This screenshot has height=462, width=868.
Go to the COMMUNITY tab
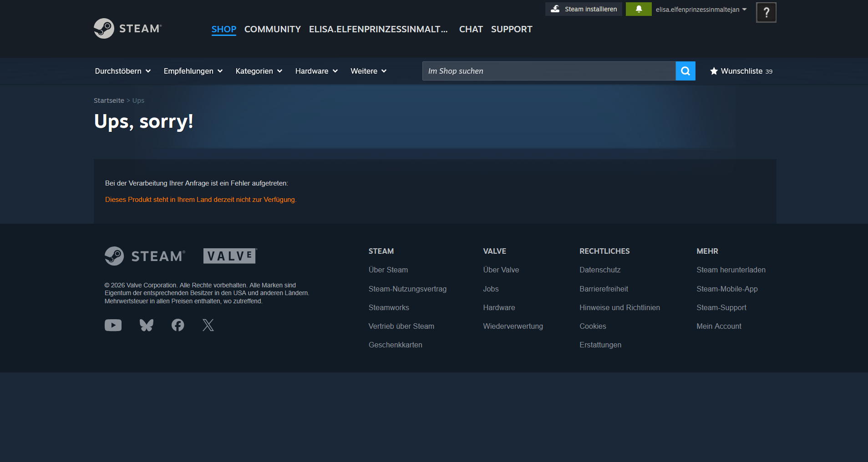[x=273, y=29]
